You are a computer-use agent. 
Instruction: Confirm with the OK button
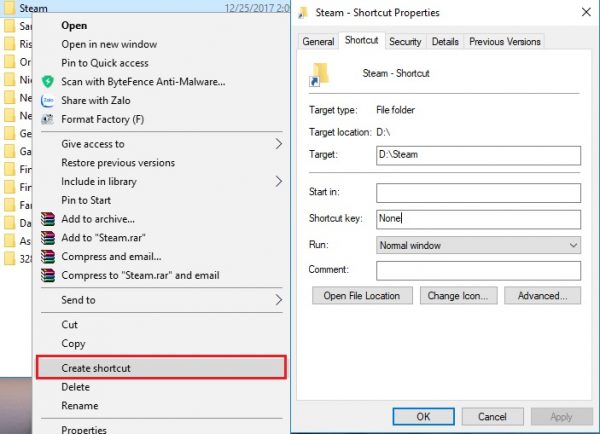pyautogui.click(x=423, y=416)
